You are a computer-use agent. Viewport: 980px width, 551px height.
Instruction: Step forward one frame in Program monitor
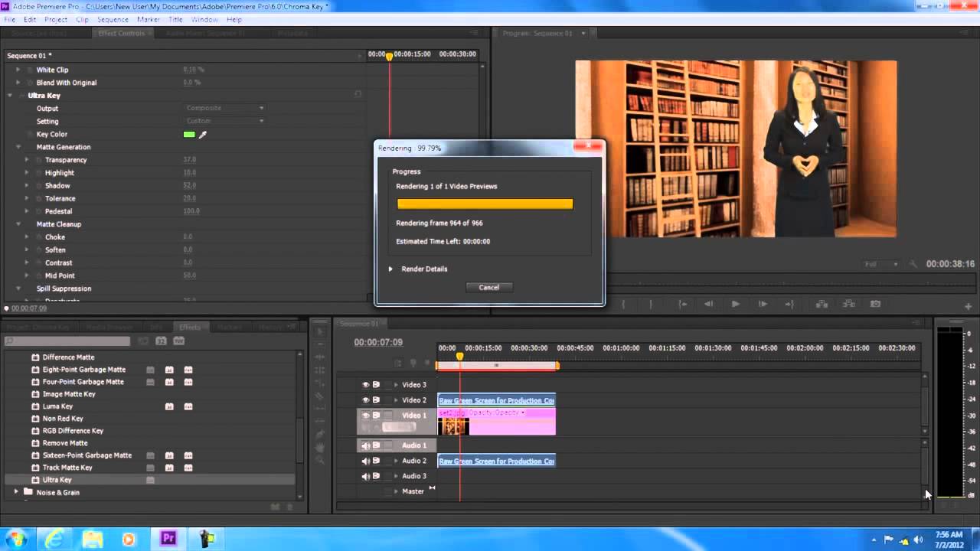point(763,304)
